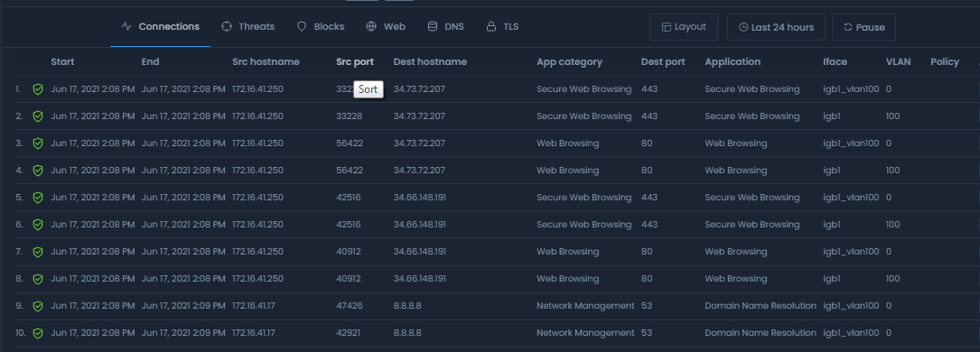Viewport: 980px width, 352px height.
Task: Select dest hostname 8.8.8.8 in row 9
Action: click(x=406, y=306)
